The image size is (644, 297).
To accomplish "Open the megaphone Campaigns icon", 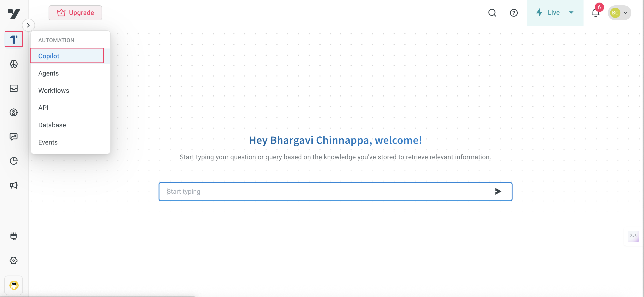I will pos(14,185).
